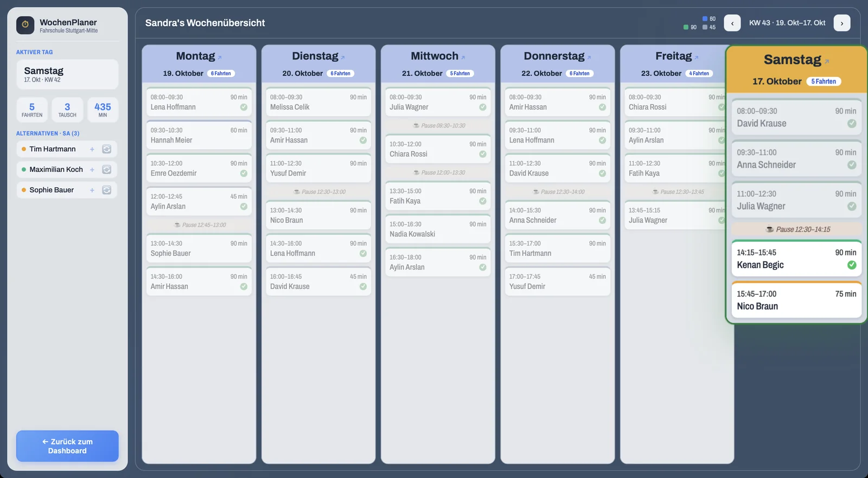This screenshot has height=478, width=868.
Task: Toggle Kenan Begic's green checkmark
Action: pyautogui.click(x=852, y=265)
